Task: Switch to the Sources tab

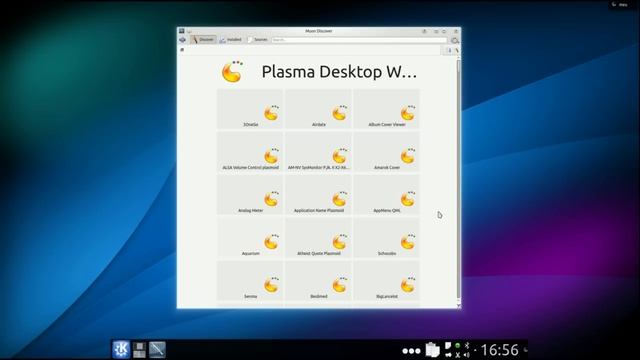Action: click(258, 40)
